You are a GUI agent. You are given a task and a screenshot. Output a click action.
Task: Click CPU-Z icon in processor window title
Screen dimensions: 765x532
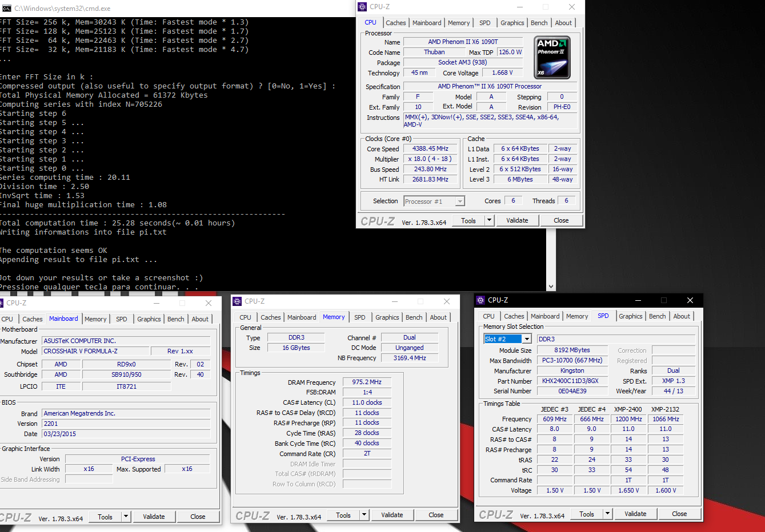click(362, 7)
